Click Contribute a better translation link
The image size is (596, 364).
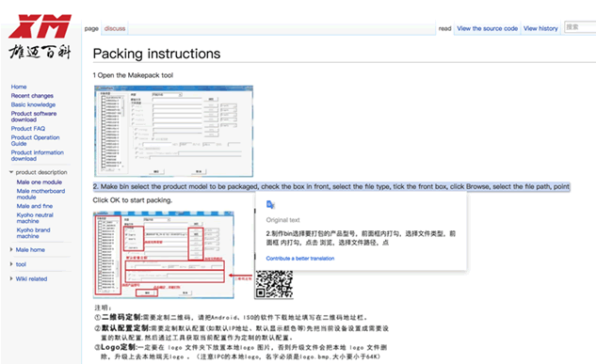(300, 259)
